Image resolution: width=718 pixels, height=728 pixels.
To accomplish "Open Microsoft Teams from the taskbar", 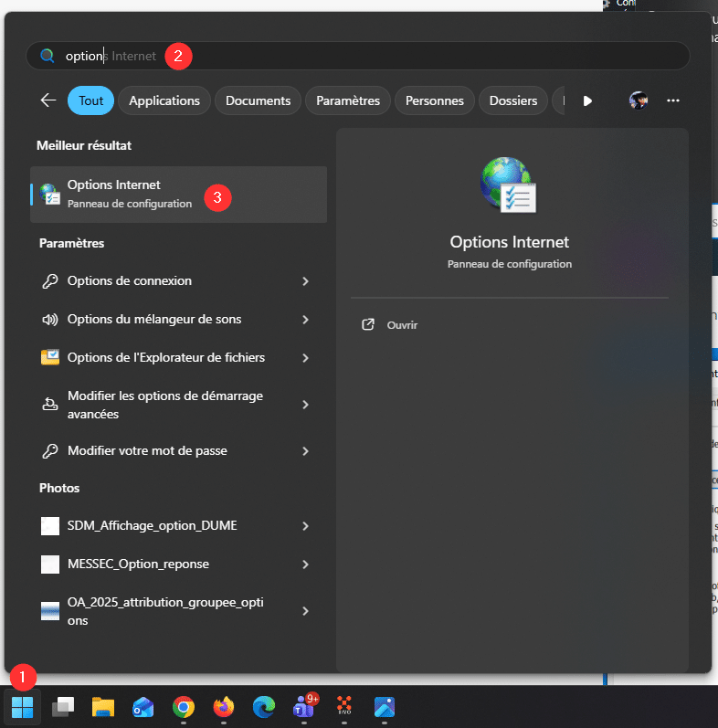I will 303,707.
